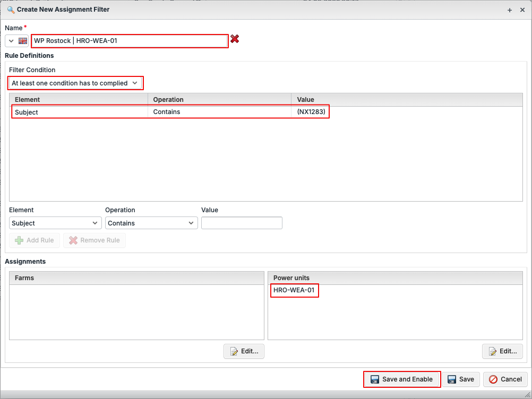Select HRO-WEA-01 in Power units list
This screenshot has height=399, width=532.
294,290
